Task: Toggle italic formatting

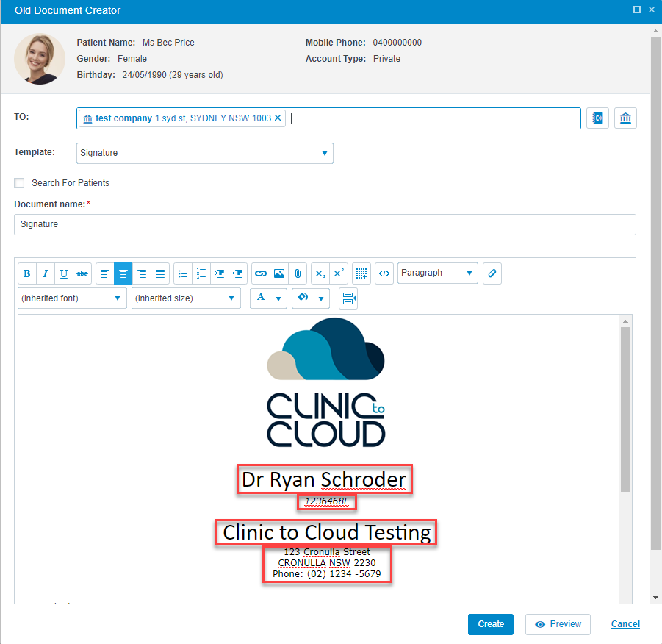Action: (x=46, y=273)
